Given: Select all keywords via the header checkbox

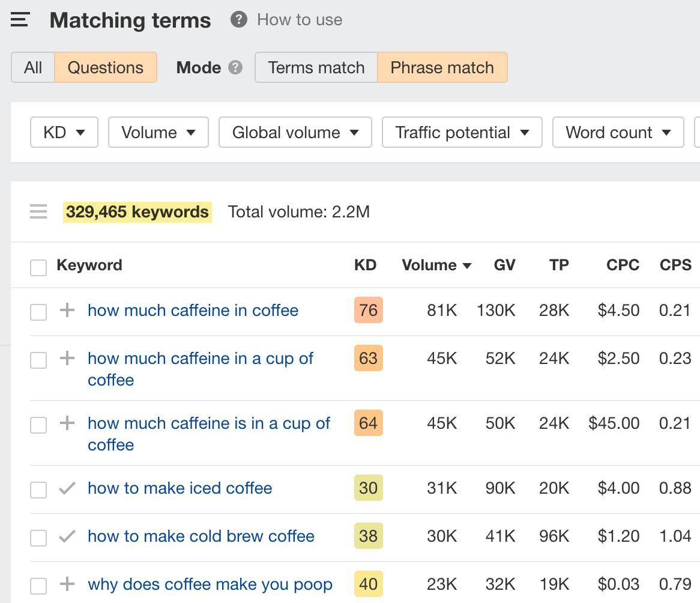Looking at the screenshot, I should (x=38, y=268).
